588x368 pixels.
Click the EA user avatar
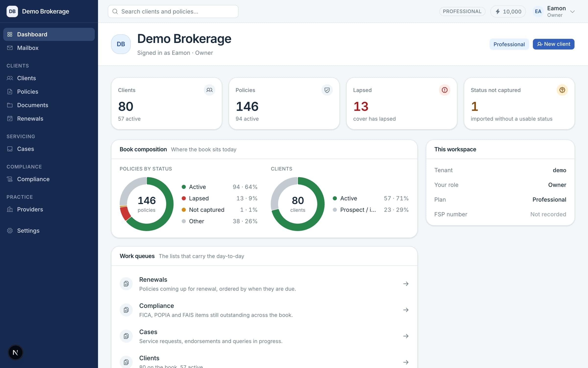pyautogui.click(x=538, y=12)
